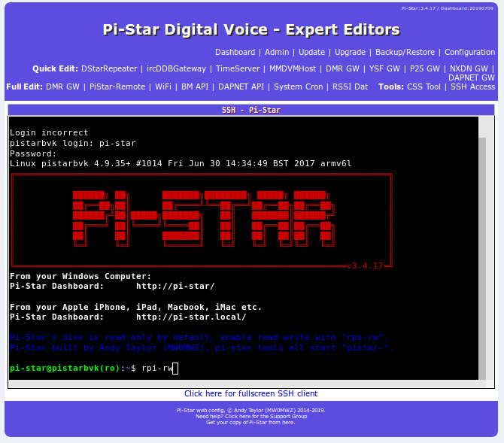Open the Dashboard page
The image size is (504, 443).
click(235, 52)
